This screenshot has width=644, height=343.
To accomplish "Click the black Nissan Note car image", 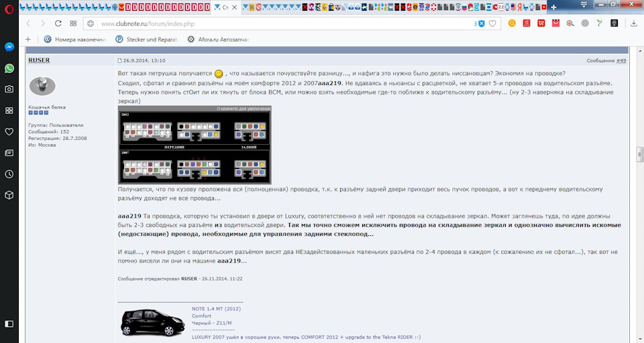I will pyautogui.click(x=152, y=322).
